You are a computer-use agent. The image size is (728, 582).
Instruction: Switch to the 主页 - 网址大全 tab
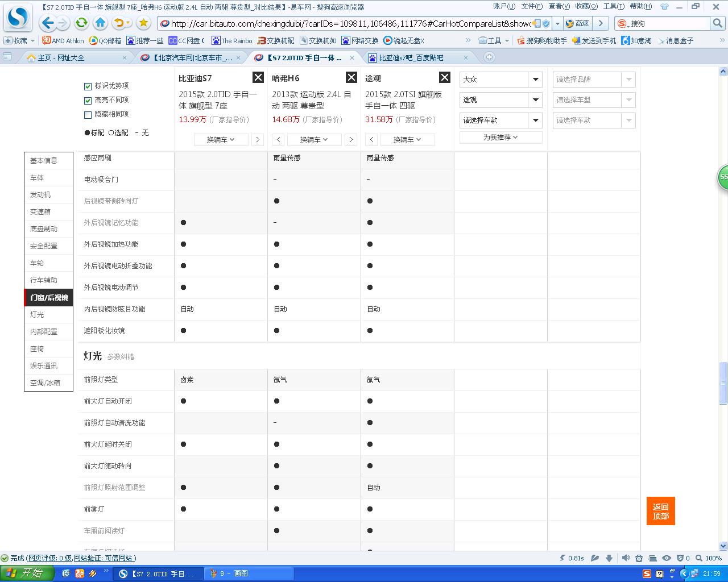(x=76, y=57)
